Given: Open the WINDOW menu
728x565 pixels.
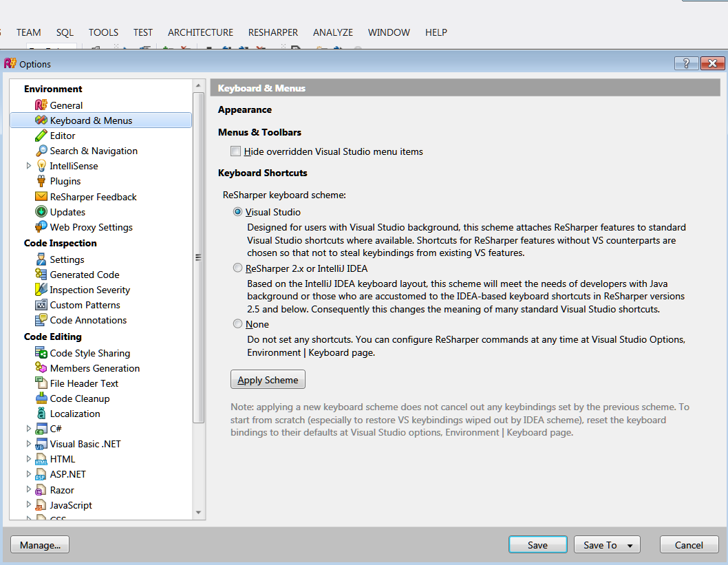Looking at the screenshot, I should [x=389, y=32].
